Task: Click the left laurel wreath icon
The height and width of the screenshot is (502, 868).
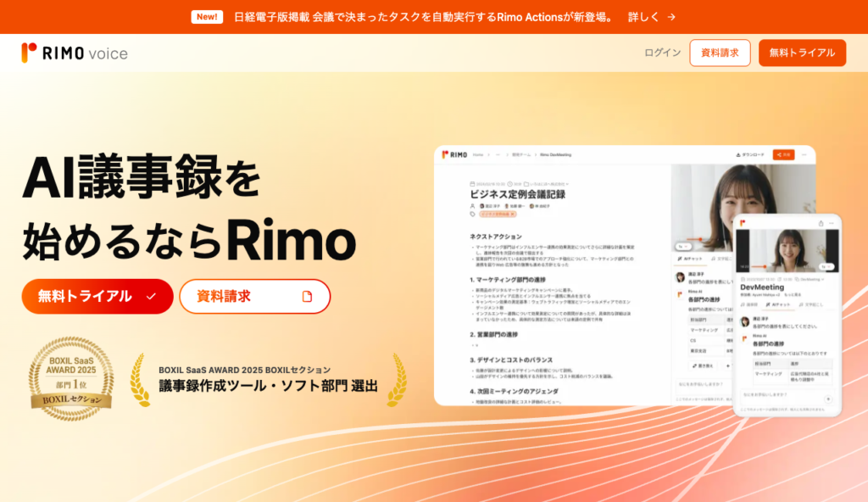Action: pyautogui.click(x=140, y=380)
